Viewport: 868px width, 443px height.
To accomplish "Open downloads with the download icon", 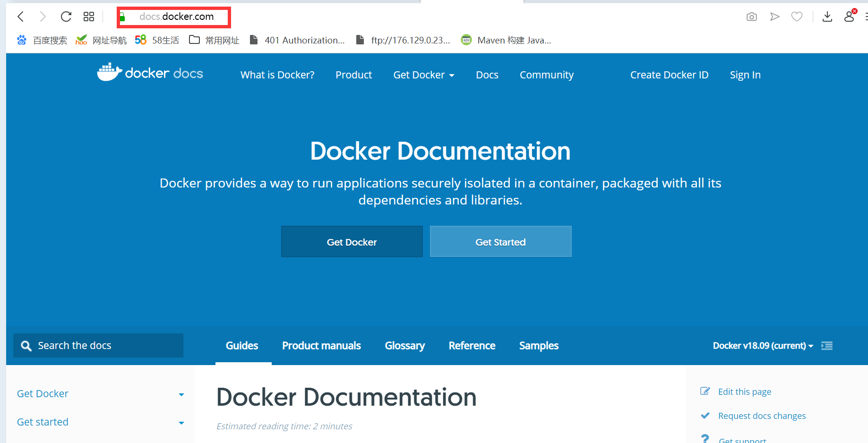I will click(827, 17).
